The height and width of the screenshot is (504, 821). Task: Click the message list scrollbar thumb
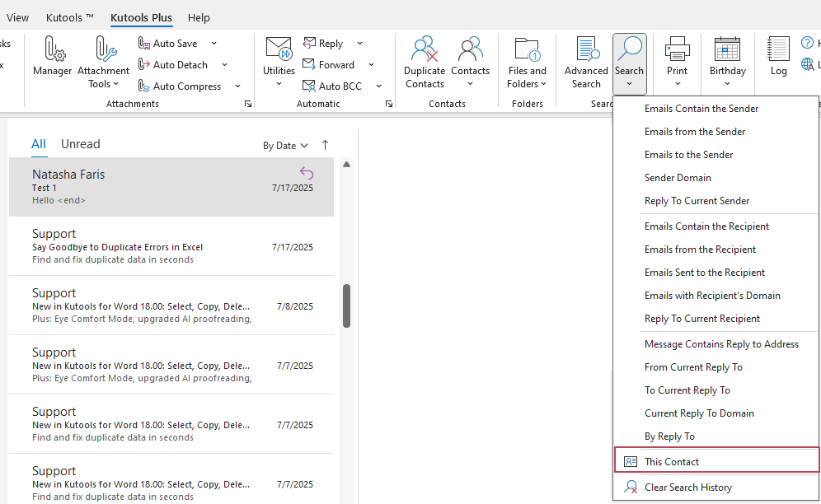tap(346, 306)
